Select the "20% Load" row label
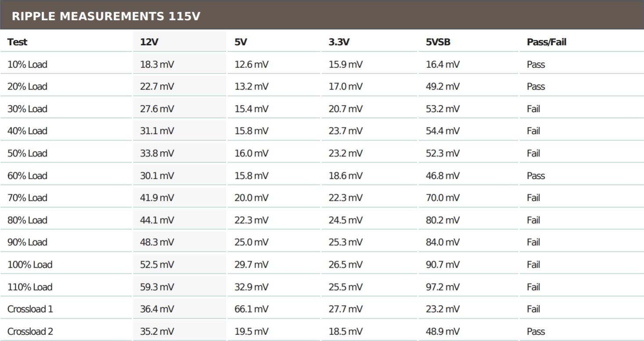 (27, 87)
